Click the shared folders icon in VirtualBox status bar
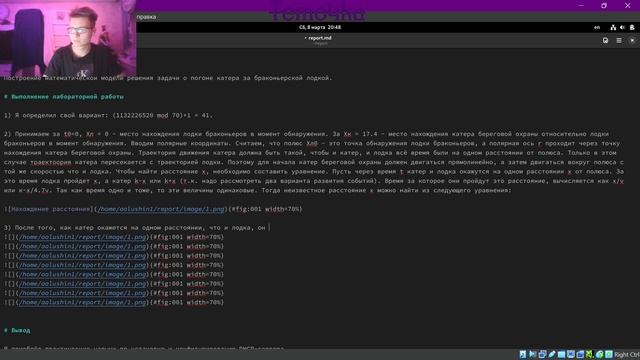Screen dimensions: 640x360 pos(561,354)
